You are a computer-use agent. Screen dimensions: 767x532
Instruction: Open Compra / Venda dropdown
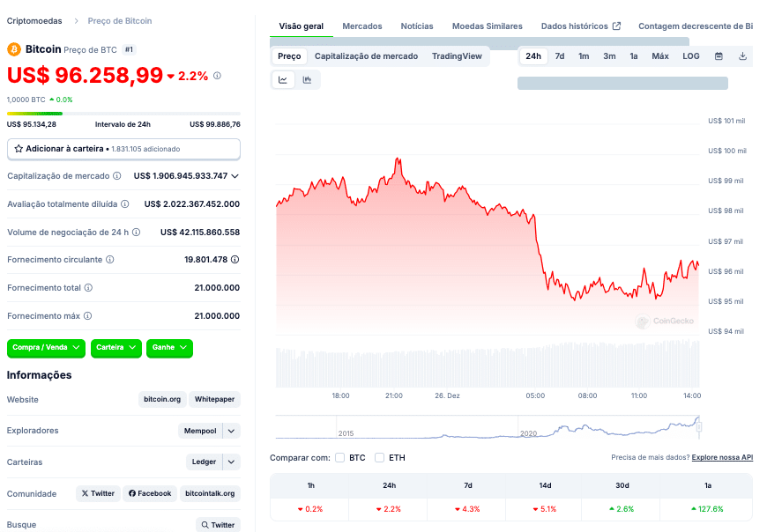(46, 348)
